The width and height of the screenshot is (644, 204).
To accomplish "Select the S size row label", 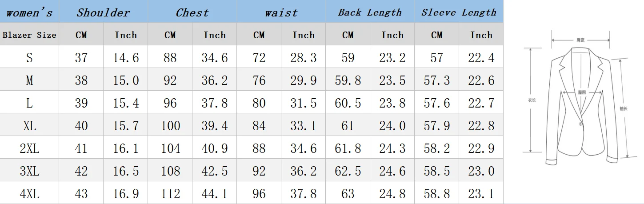I will 29,58.
